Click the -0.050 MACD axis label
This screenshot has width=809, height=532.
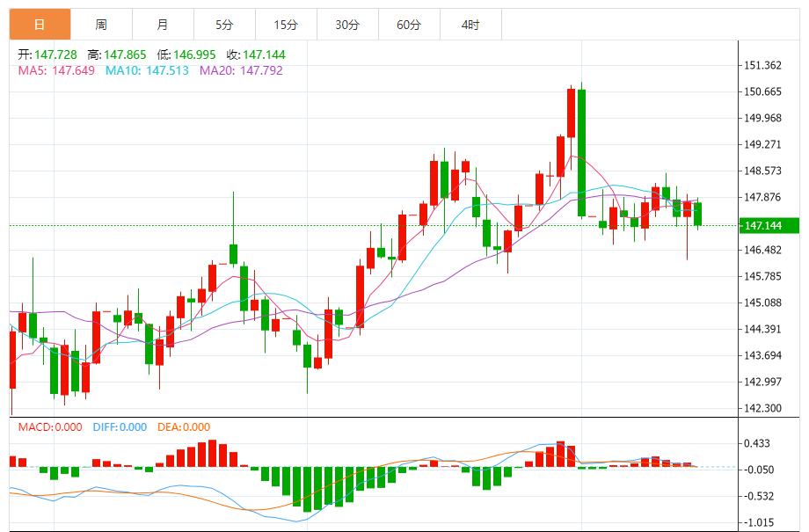759,470
